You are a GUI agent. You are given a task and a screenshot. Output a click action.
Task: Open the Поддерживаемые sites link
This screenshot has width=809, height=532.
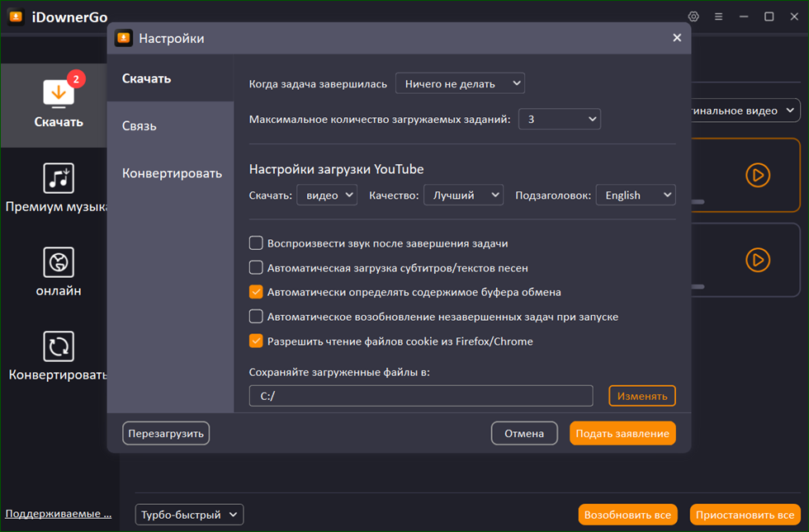[x=59, y=513]
